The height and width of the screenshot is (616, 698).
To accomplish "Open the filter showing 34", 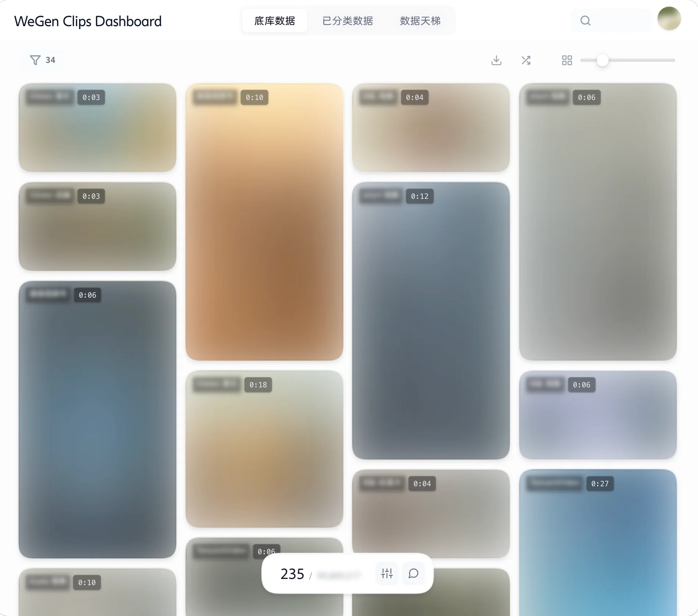I will pos(43,60).
